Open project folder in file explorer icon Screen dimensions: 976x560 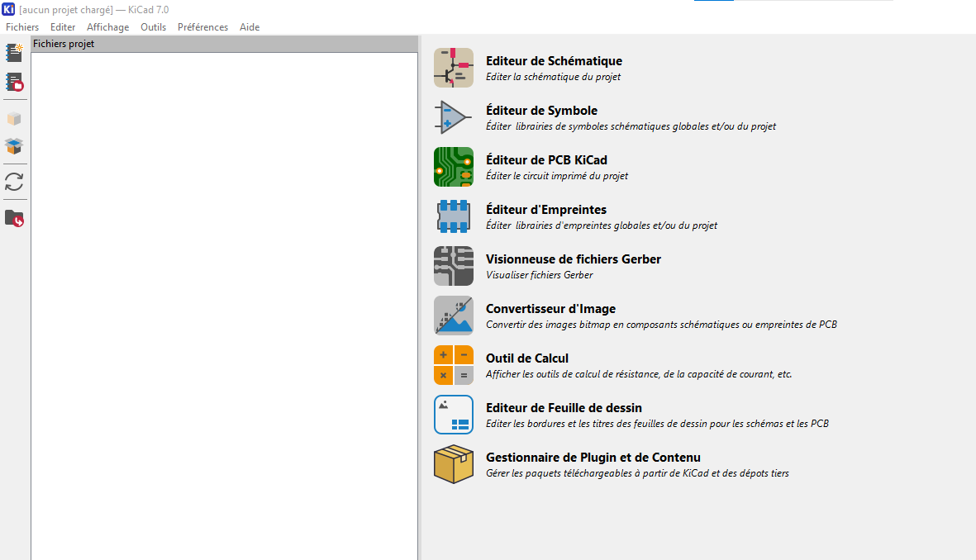[x=14, y=218]
